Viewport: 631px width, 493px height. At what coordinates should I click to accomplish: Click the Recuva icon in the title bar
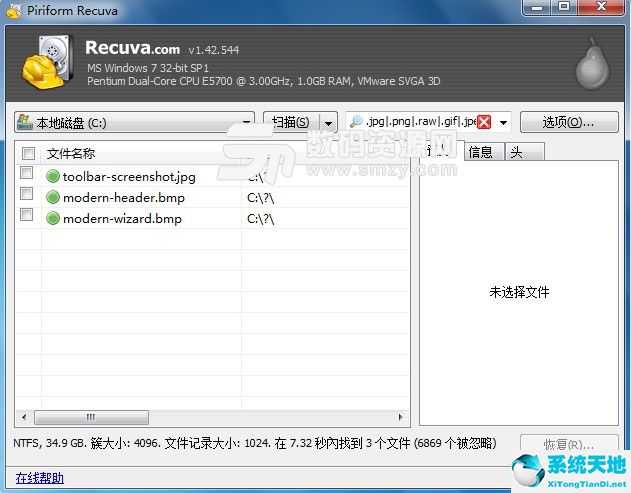click(x=14, y=10)
